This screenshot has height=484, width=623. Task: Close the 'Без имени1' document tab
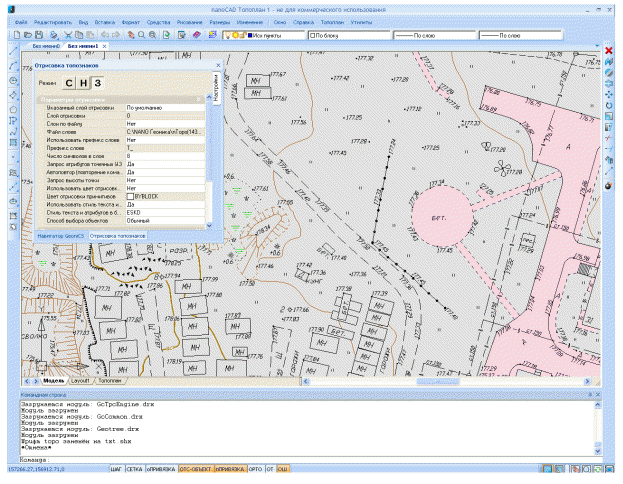(104, 46)
